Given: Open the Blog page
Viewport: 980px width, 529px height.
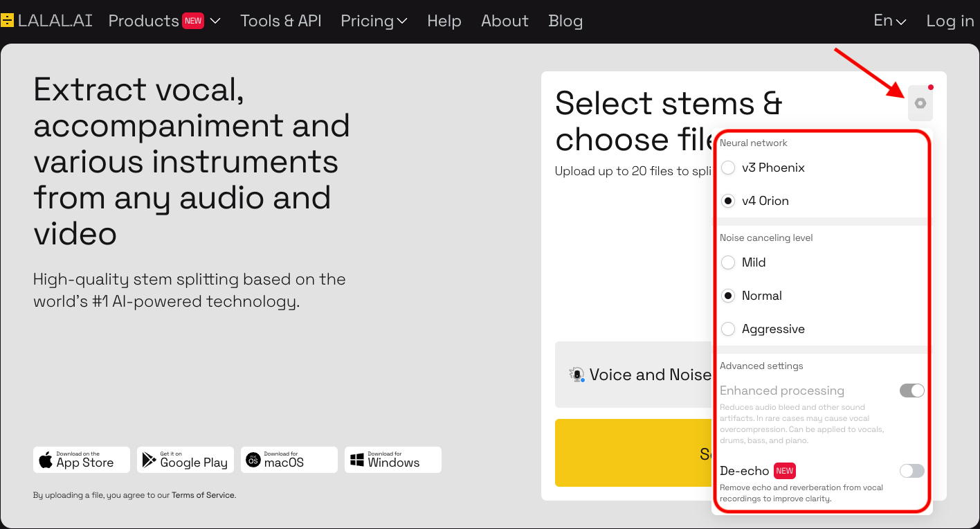Looking at the screenshot, I should click(x=565, y=21).
